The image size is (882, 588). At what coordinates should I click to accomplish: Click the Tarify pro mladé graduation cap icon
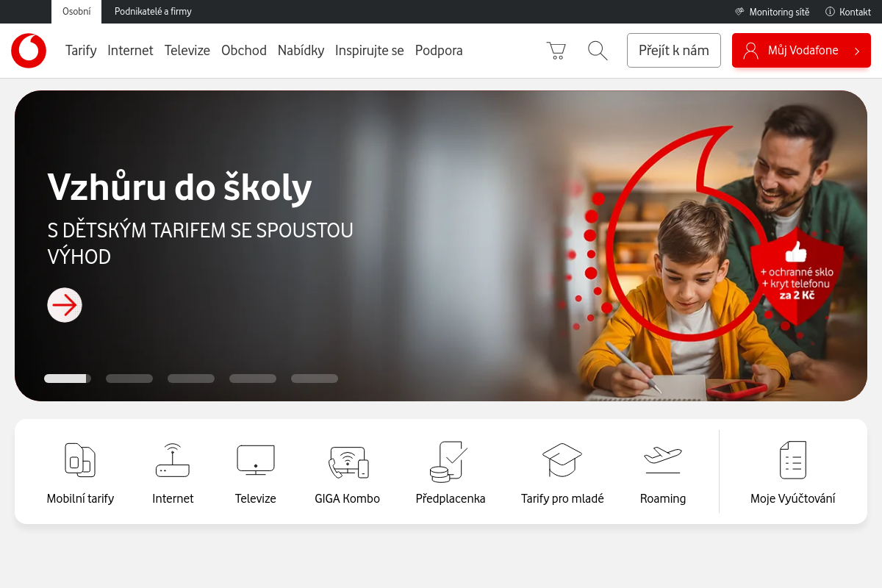click(562, 460)
